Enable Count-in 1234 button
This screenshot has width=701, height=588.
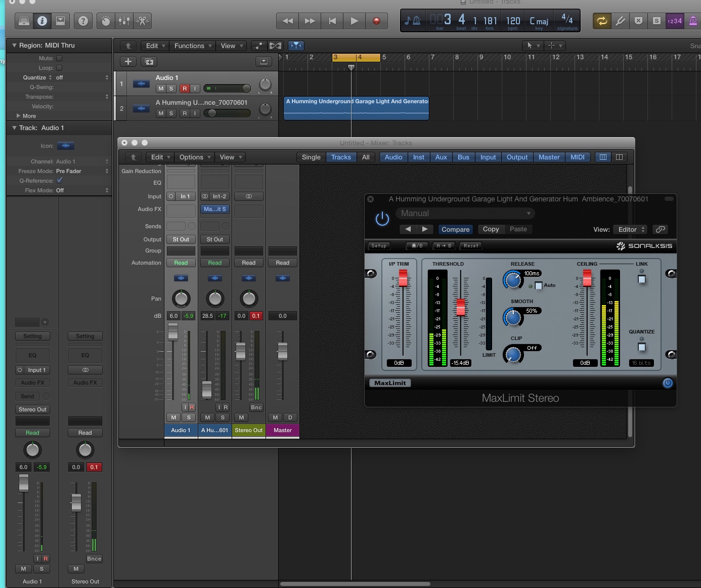[675, 21]
